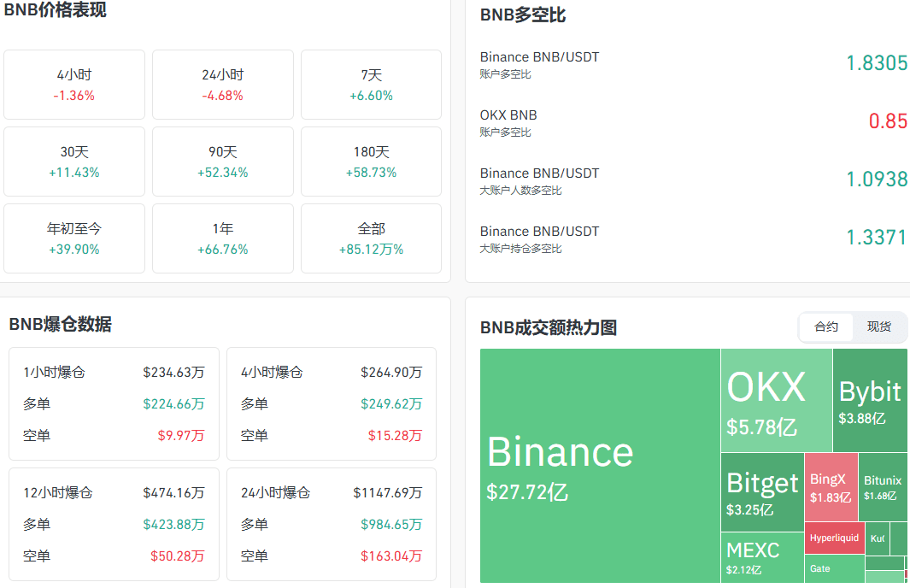This screenshot has height=588, width=910.
Task: Click the 1.8305 long-short ratio value
Action: pyautogui.click(x=877, y=62)
